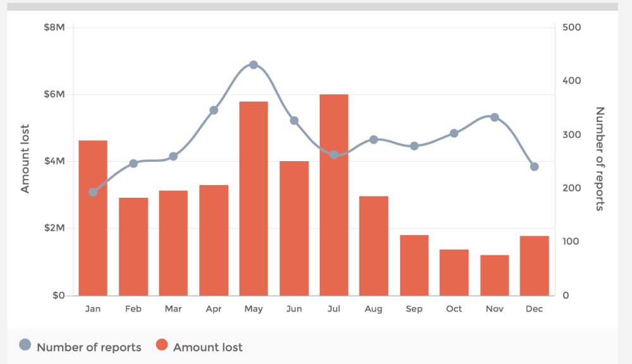
Task: Select the February amount lost bar
Action: click(x=133, y=246)
